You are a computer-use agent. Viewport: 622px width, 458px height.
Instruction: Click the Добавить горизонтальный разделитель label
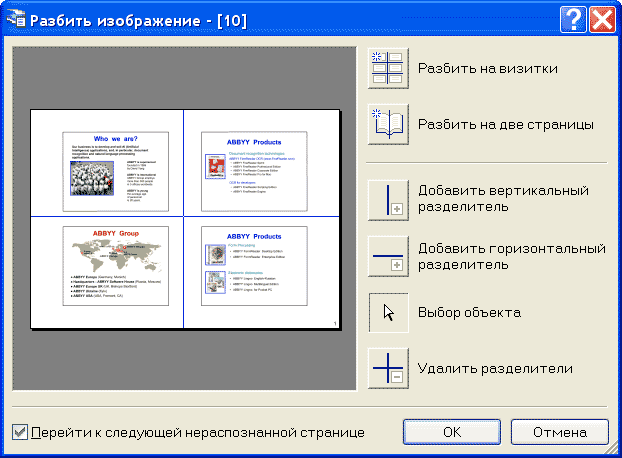(x=512, y=256)
